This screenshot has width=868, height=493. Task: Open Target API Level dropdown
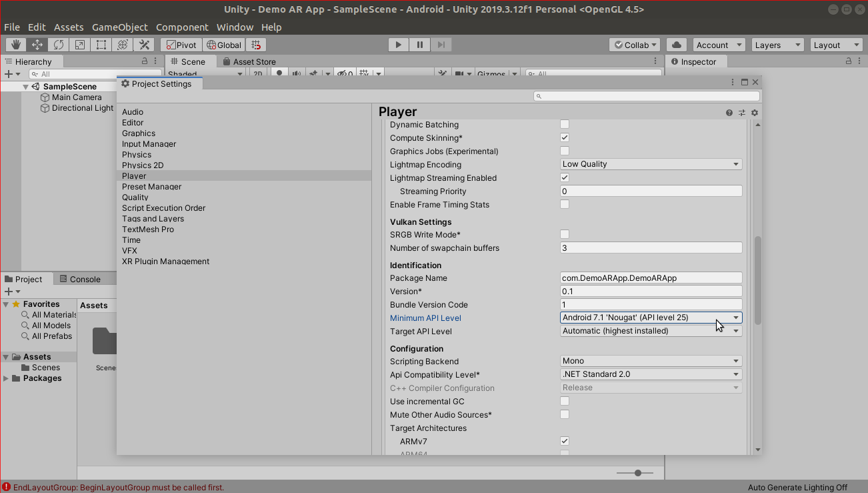tap(651, 331)
